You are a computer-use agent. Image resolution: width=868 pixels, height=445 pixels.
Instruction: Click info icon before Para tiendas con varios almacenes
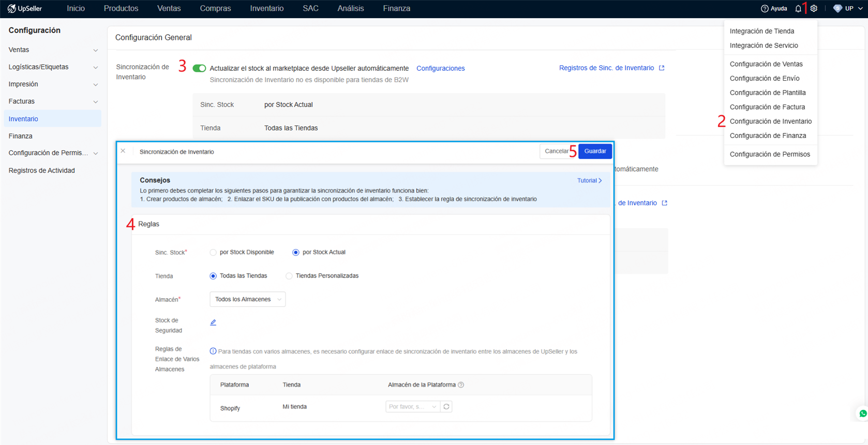[213, 351]
